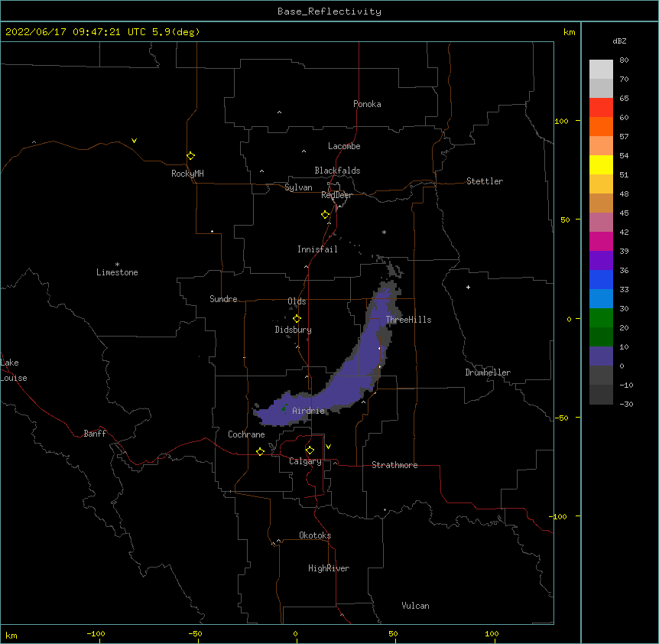This screenshot has height=644, width=659.
Task: Click the Lake Louise label
Action: tap(14, 370)
